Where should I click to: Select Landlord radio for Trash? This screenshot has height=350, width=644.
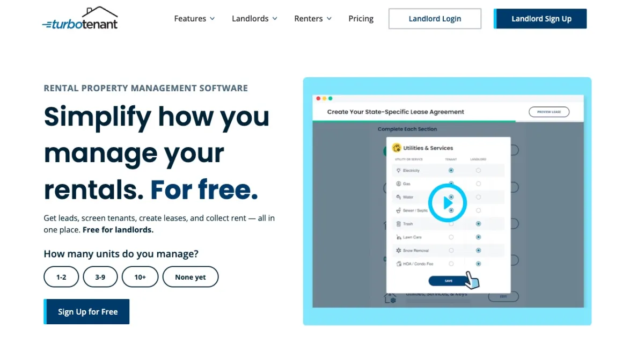478,224
